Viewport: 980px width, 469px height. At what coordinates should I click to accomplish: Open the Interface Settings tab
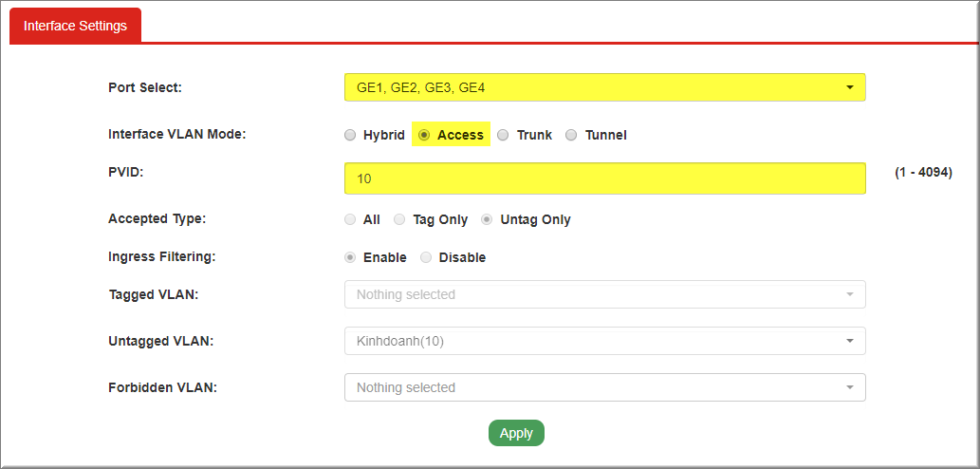75,26
